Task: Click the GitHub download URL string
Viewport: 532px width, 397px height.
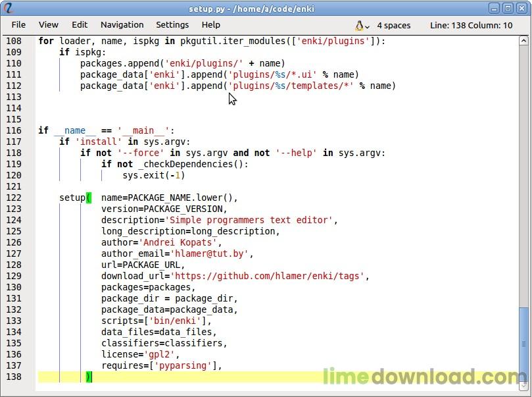Action: point(270,276)
